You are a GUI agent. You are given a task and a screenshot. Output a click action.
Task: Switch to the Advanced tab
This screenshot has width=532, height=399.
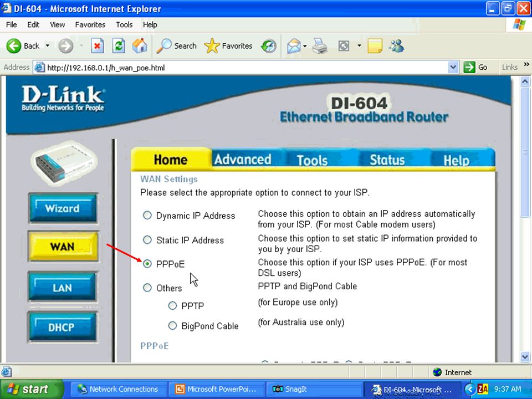point(243,159)
